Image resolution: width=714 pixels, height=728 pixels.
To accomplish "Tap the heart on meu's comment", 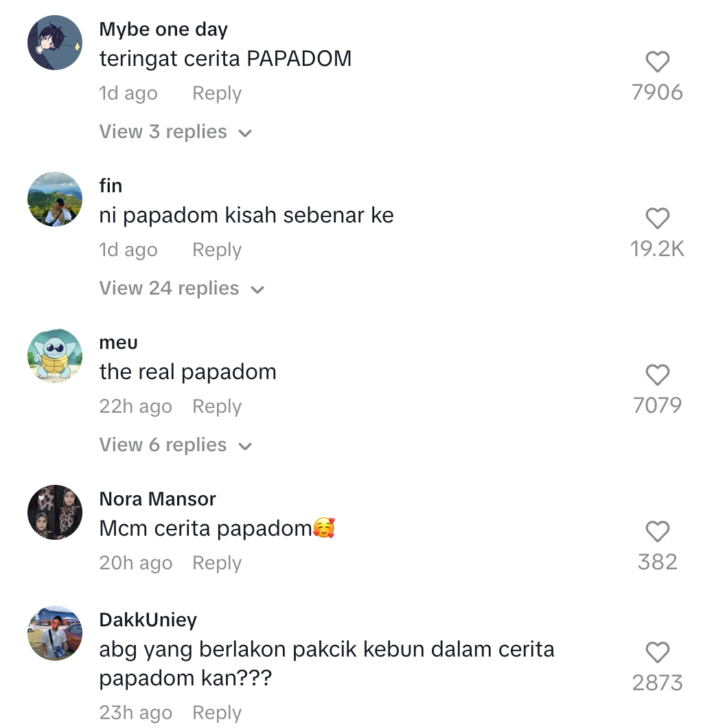I will (x=658, y=375).
